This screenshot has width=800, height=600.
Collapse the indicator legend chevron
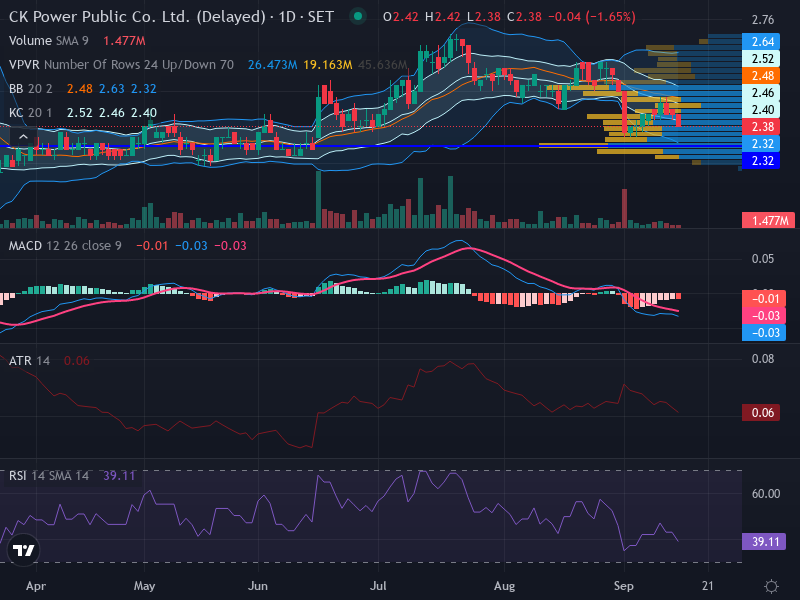[23, 137]
